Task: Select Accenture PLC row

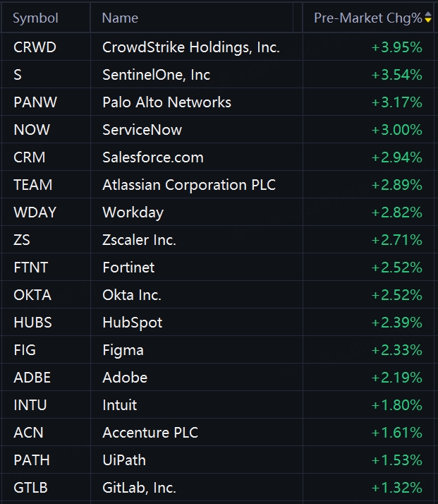Action: pyautogui.click(x=218, y=432)
